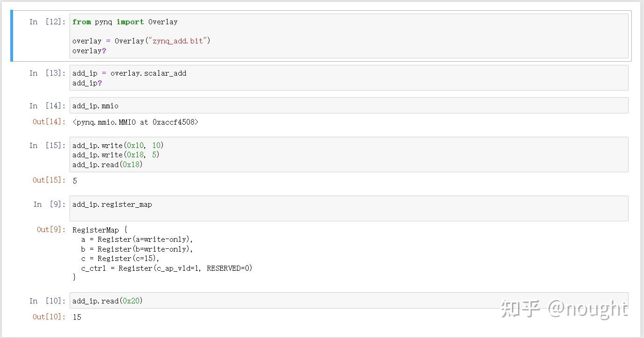Click the add_ip.write(0x10, 10) line
The width and height of the screenshot is (644, 338).
click(118, 145)
